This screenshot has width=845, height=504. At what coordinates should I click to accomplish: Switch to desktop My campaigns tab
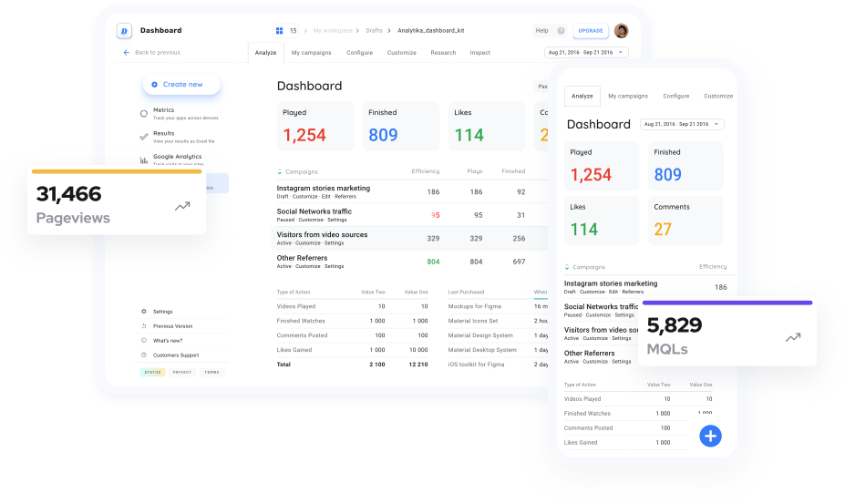pyautogui.click(x=312, y=53)
